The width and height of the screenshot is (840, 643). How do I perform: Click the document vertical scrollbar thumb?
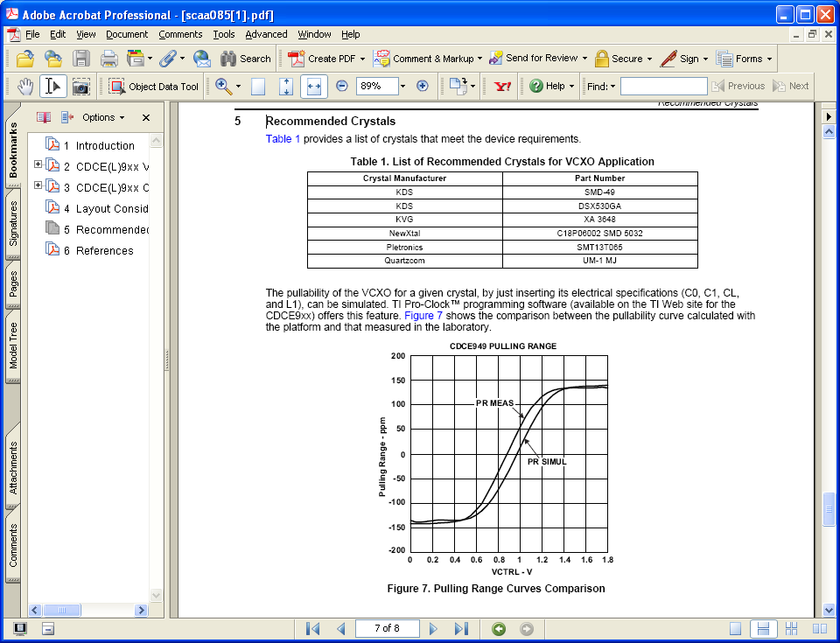point(829,508)
